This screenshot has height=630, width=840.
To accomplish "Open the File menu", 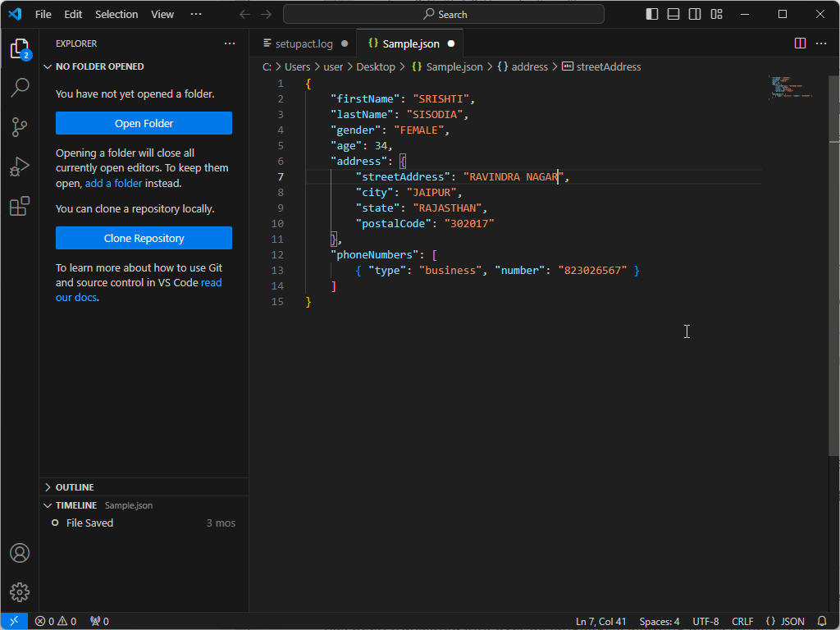I will click(x=43, y=15).
